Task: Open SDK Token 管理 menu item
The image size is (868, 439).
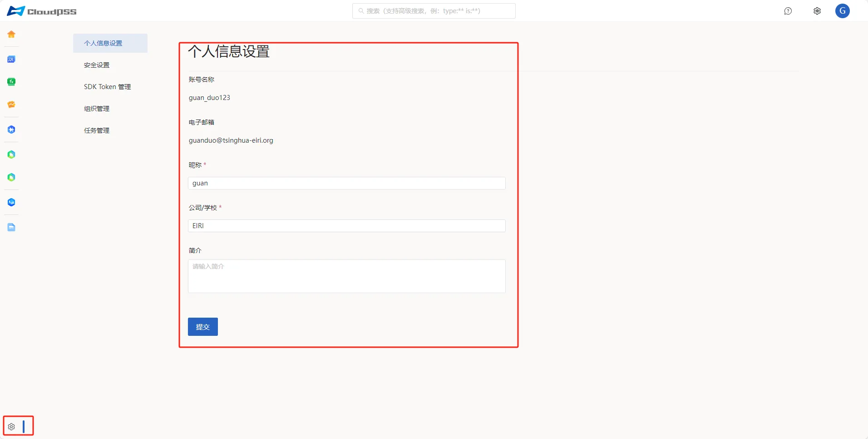Action: [110, 87]
